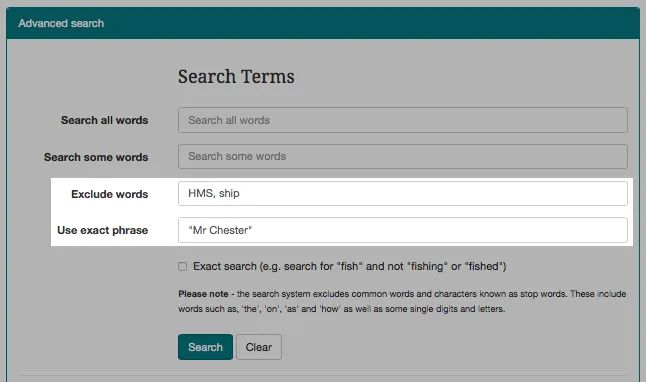
Task: Focus the Search some words field
Action: pyautogui.click(x=403, y=156)
